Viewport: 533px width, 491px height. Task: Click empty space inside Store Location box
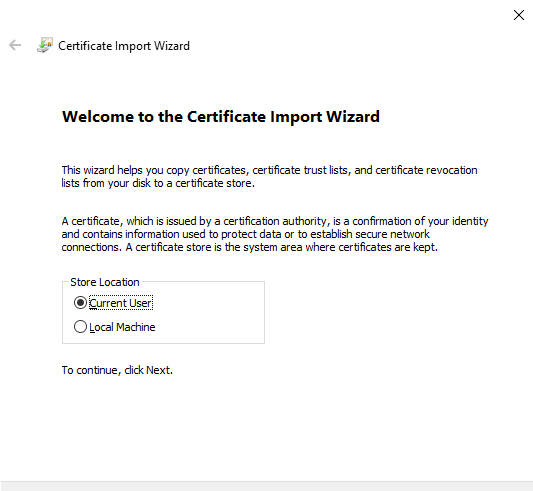coord(211,315)
